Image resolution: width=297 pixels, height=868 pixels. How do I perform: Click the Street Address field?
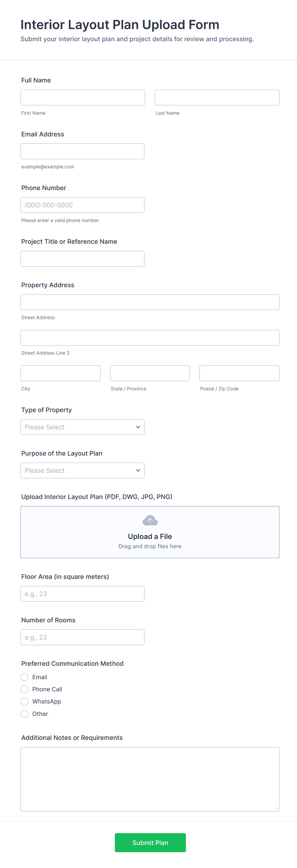click(x=150, y=302)
